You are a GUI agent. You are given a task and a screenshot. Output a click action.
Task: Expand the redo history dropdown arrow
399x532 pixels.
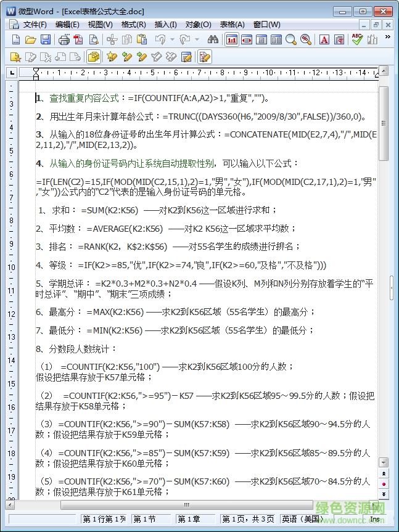pyautogui.click(x=197, y=39)
